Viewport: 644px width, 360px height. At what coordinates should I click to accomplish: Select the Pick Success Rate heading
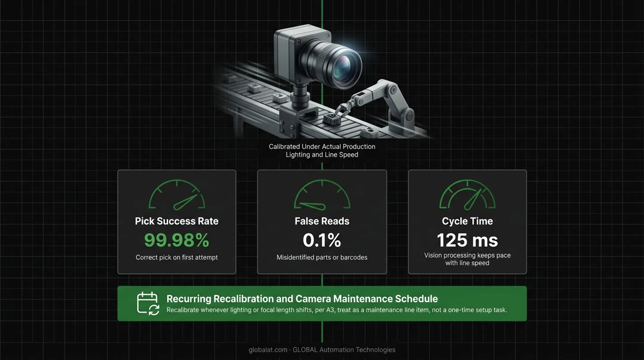tap(177, 221)
